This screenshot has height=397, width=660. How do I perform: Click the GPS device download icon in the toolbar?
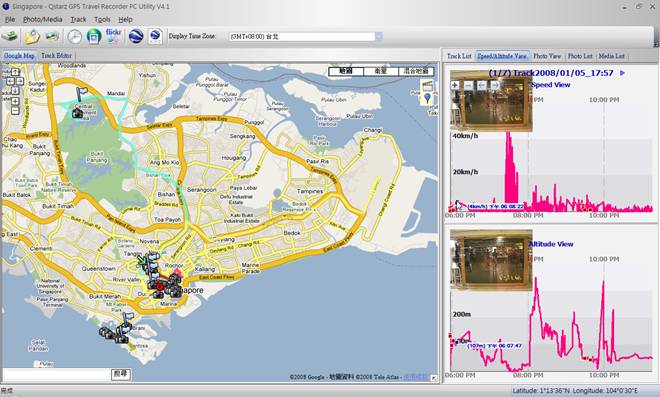[9, 36]
